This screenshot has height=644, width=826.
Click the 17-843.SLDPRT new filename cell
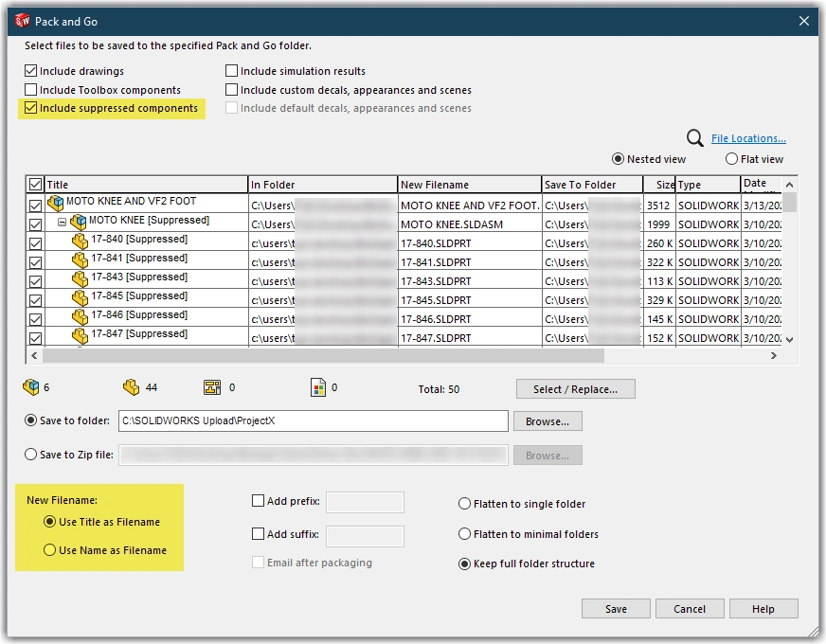[x=470, y=281]
